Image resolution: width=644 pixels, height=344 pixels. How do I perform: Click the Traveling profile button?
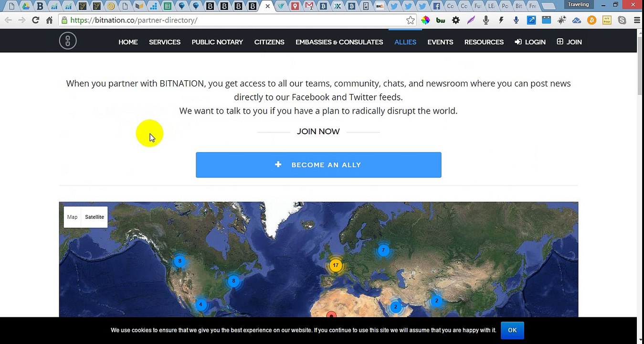click(x=578, y=5)
